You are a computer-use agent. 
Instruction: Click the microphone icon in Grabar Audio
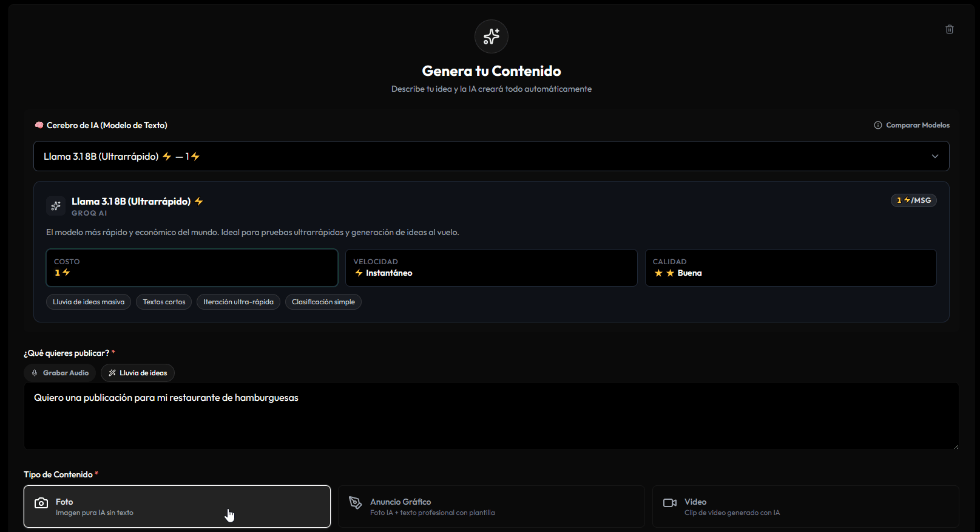[35, 373]
